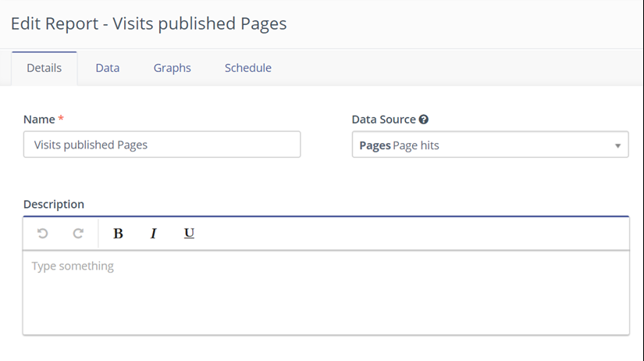Toggle bold formatting in Description editor
Screen dimensions: 644x361
[x=119, y=234]
